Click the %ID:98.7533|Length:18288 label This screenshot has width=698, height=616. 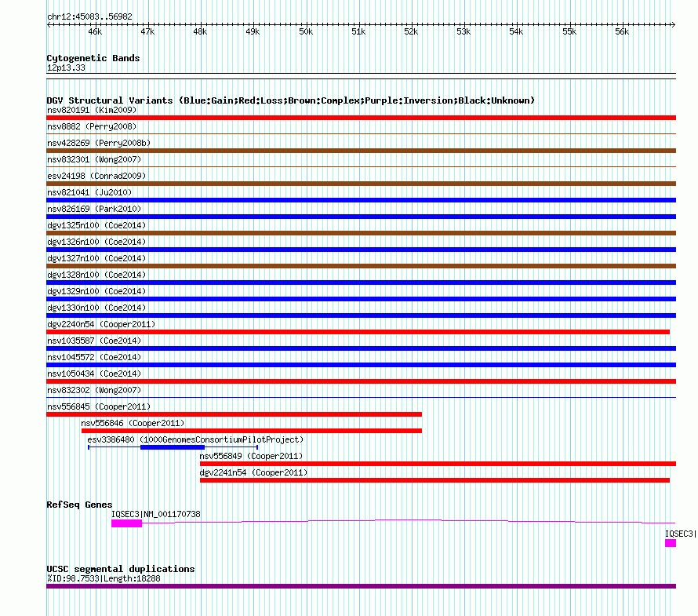(x=104, y=578)
